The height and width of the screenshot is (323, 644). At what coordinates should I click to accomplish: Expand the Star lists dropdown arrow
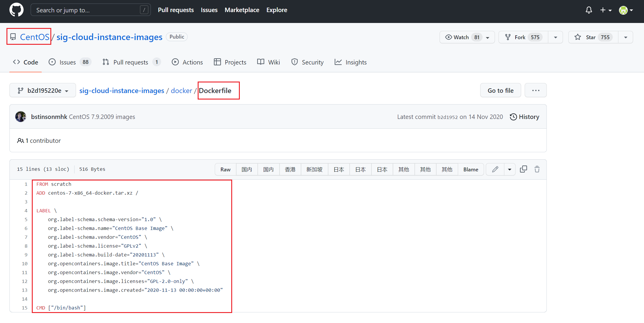point(625,37)
